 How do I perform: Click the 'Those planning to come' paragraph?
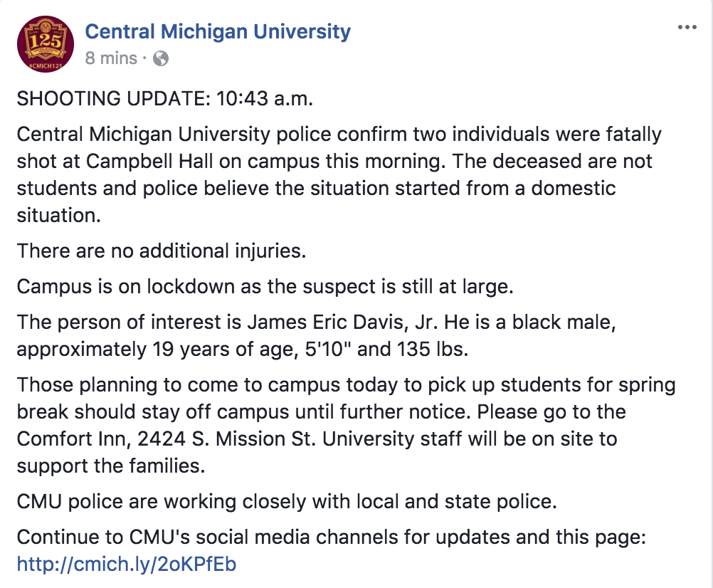pyautogui.click(x=346, y=425)
